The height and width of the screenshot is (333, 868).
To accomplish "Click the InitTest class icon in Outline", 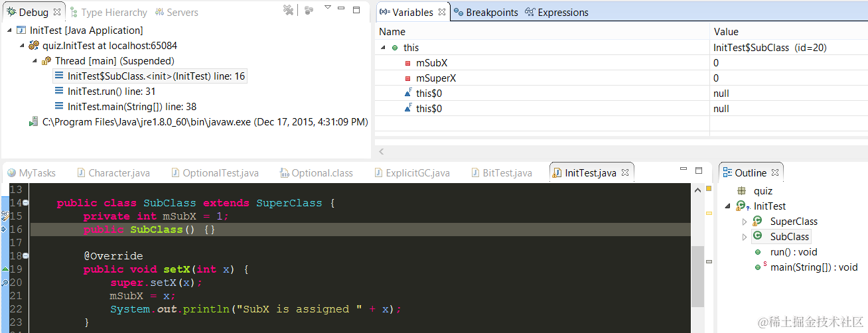I will [x=741, y=206].
